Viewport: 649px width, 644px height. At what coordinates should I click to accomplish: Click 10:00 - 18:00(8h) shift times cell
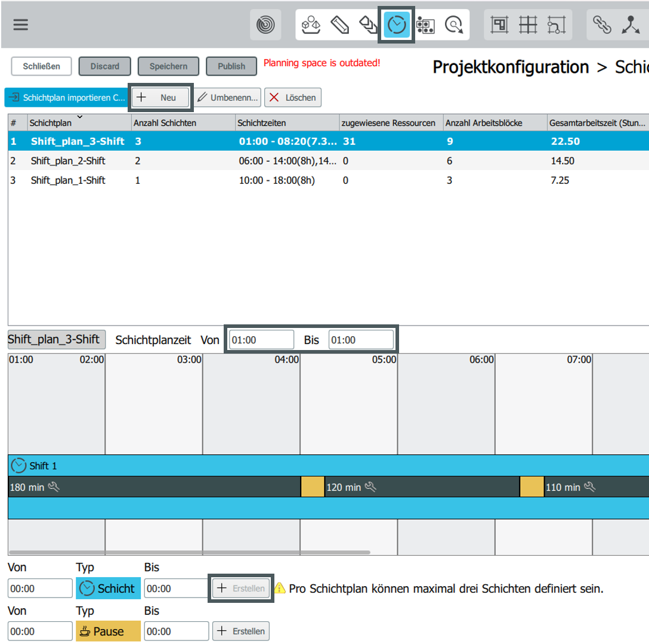click(x=287, y=180)
